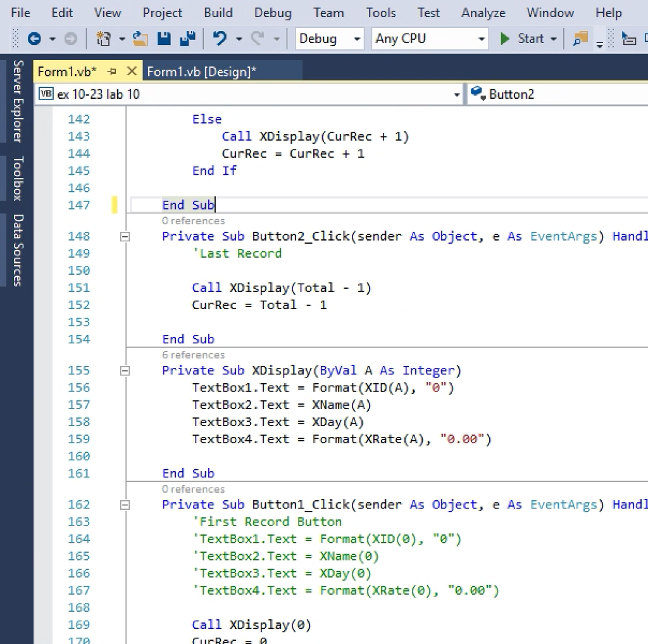Collapse the XDisplay sub code block
This screenshot has width=648, height=644.
tap(125, 370)
